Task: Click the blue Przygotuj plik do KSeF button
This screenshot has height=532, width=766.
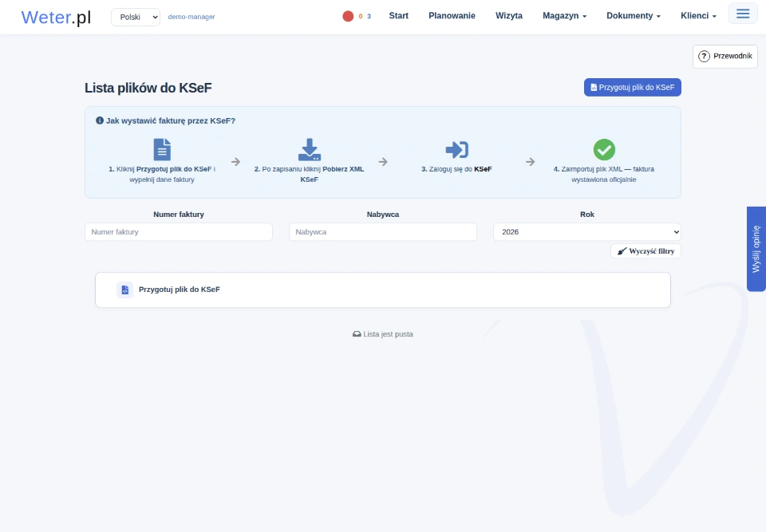Action: (x=632, y=87)
